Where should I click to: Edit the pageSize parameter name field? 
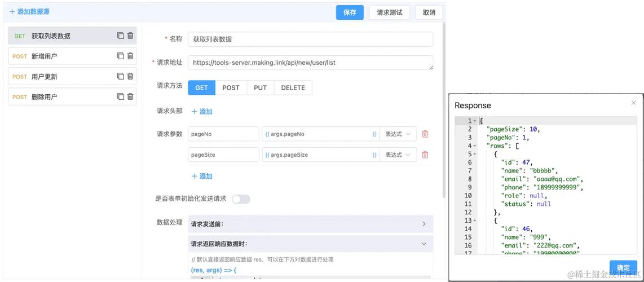click(x=223, y=155)
